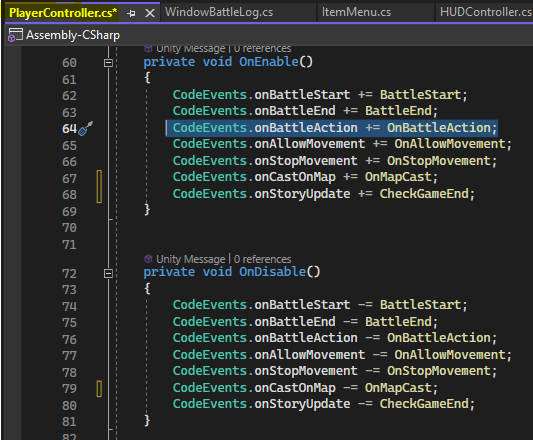
Task: Click the yellow change marker beside line 79
Action: point(99,389)
